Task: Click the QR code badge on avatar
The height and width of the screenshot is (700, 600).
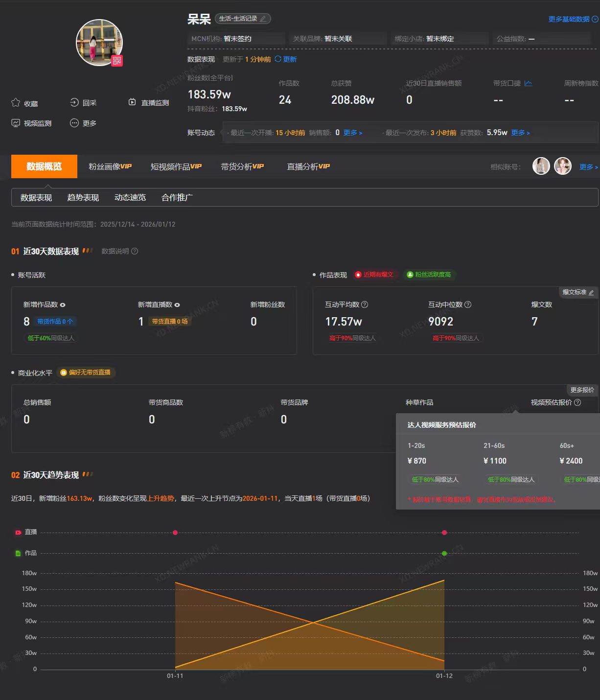Action: (x=116, y=61)
